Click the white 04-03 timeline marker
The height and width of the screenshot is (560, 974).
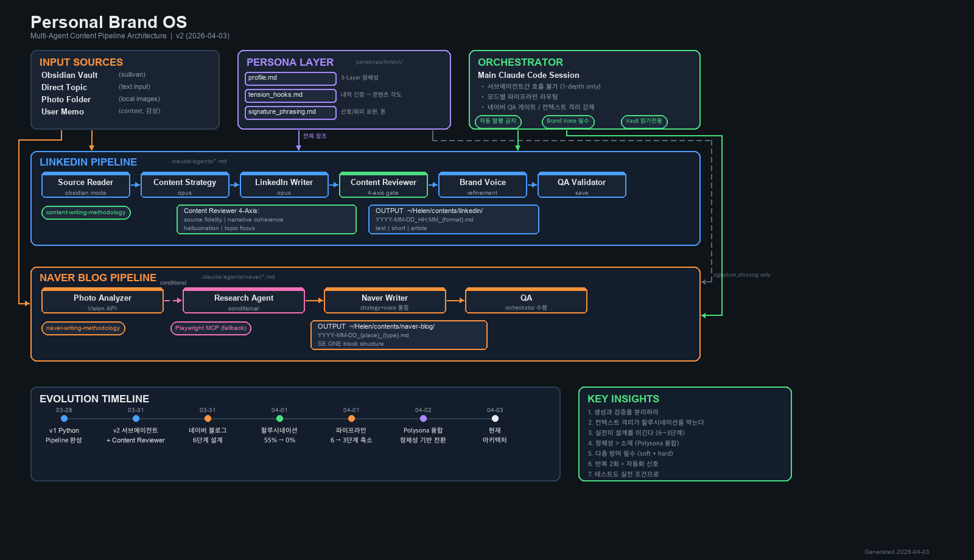click(x=495, y=418)
